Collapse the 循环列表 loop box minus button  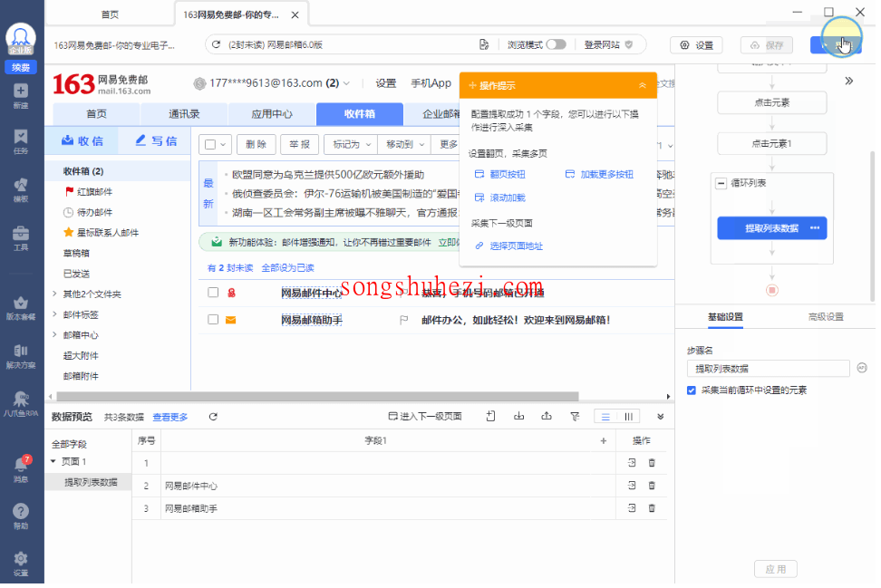[x=721, y=184]
